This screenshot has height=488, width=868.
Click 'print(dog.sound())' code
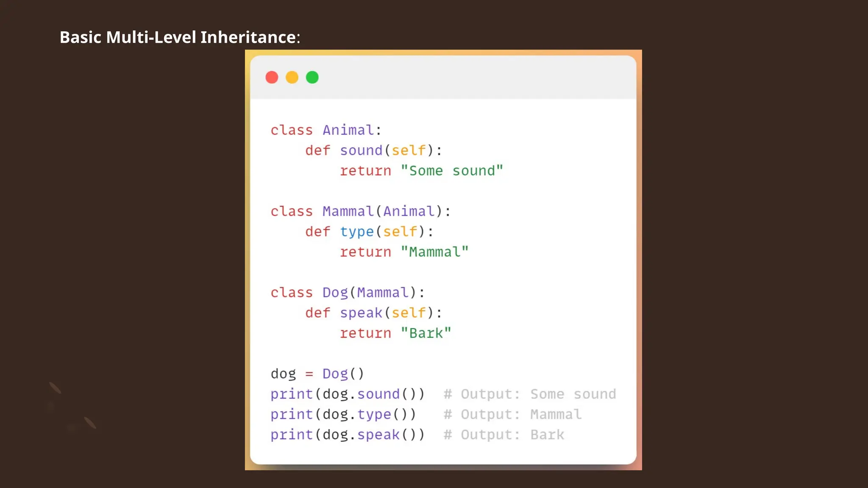tap(348, 394)
